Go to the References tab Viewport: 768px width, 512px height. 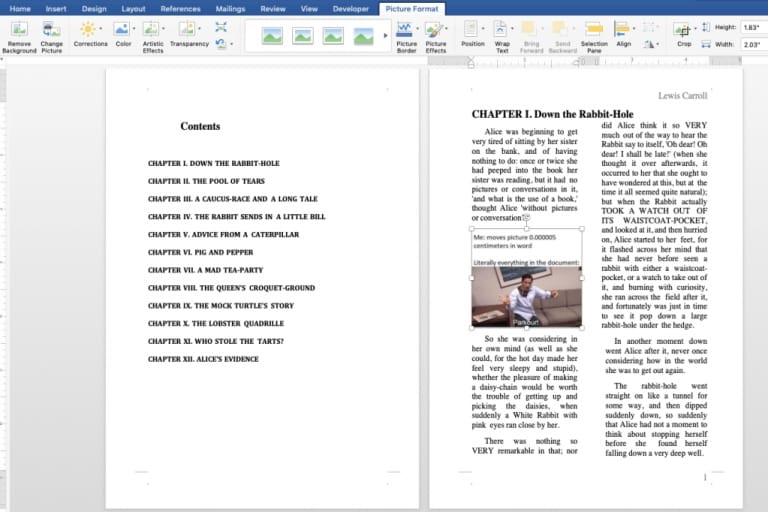click(x=180, y=9)
